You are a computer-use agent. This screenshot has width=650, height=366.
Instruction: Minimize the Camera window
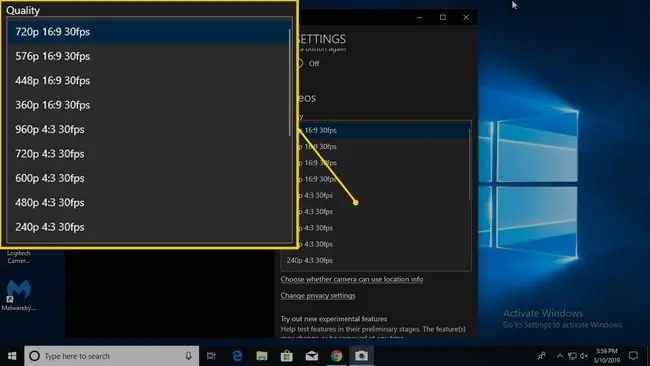coord(420,17)
